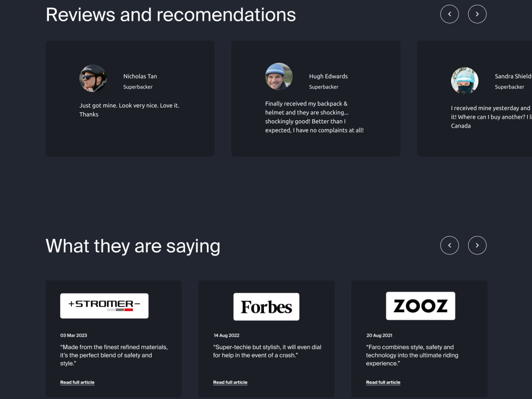Click quote 'Faro combines style, safety and technology'
Viewport: 532px width, 399px height.
coord(412,355)
